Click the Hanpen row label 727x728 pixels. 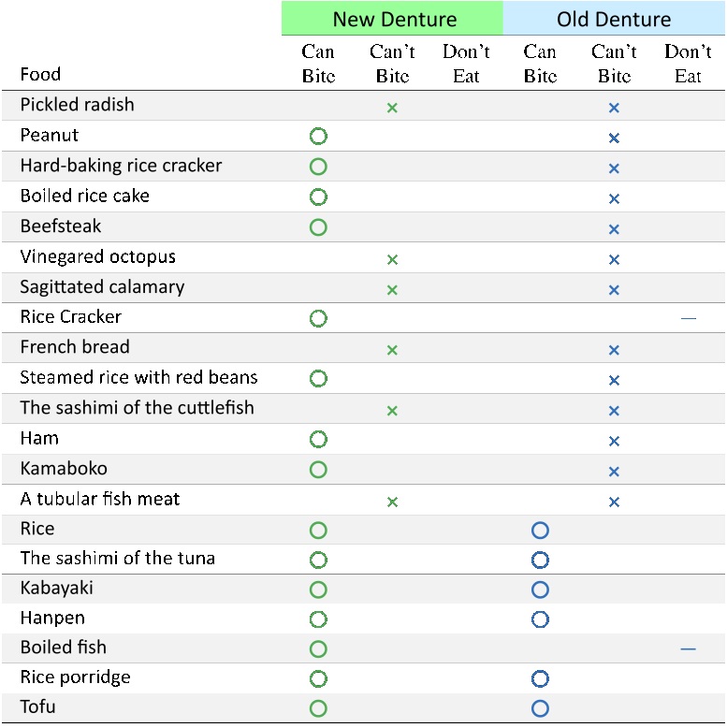(x=52, y=619)
